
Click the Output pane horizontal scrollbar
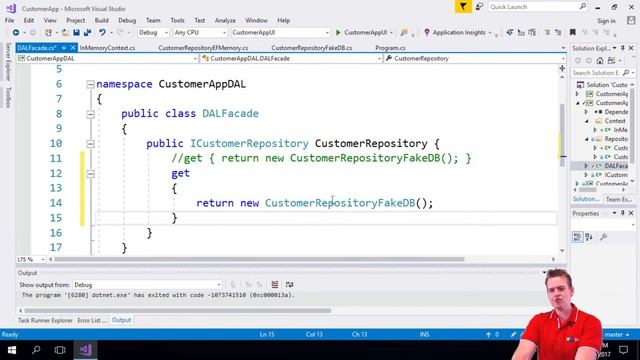(178, 311)
